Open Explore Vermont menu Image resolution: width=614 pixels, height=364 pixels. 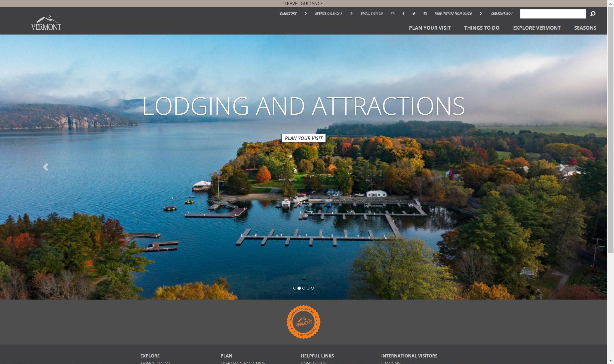(x=536, y=28)
